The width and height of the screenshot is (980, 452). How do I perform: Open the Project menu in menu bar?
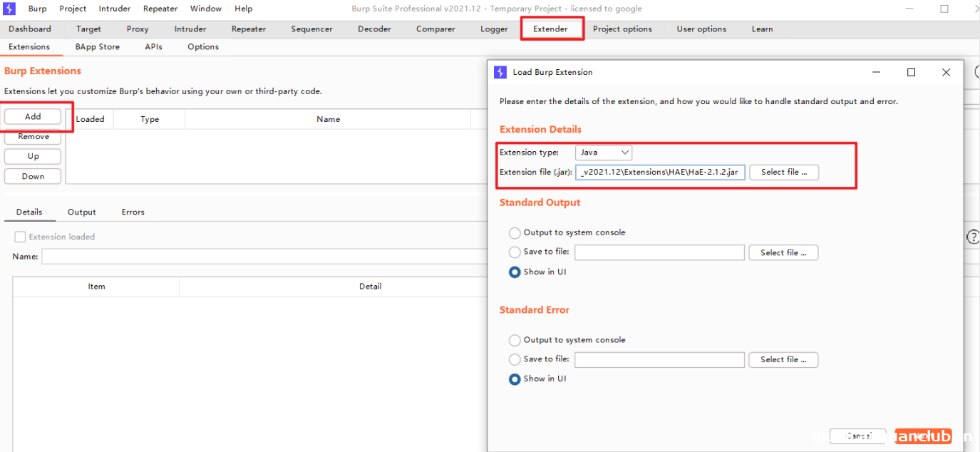(73, 9)
